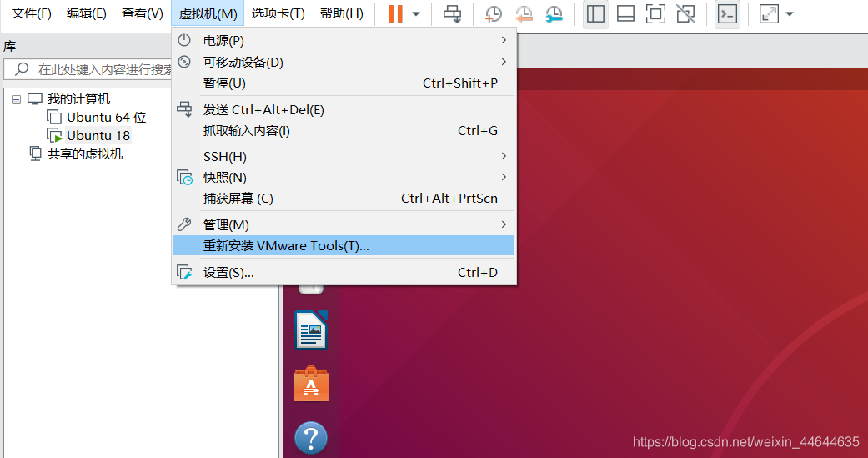The width and height of the screenshot is (868, 458).
Task: Choose 发送 Ctrl+Alt+Del(E) menu entry
Action: click(x=344, y=109)
